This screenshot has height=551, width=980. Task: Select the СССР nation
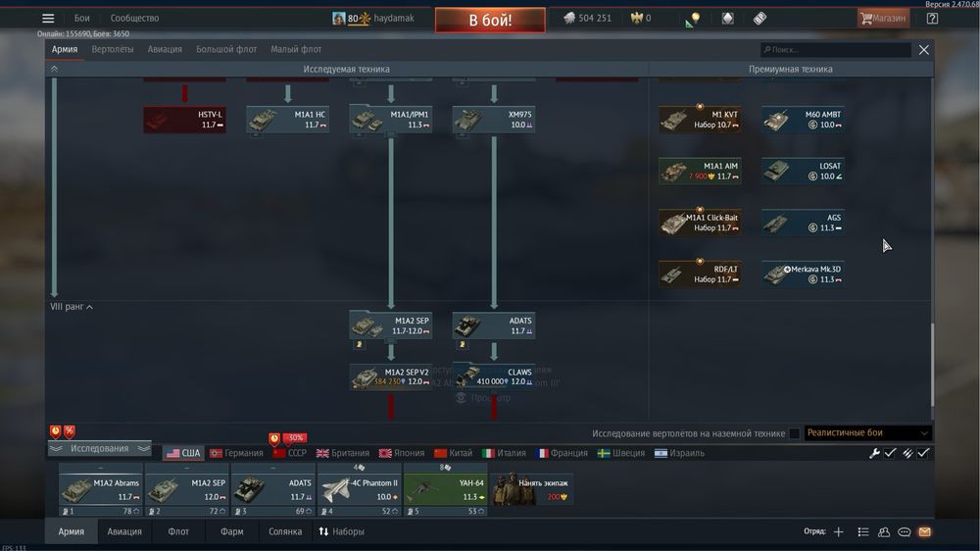290,453
